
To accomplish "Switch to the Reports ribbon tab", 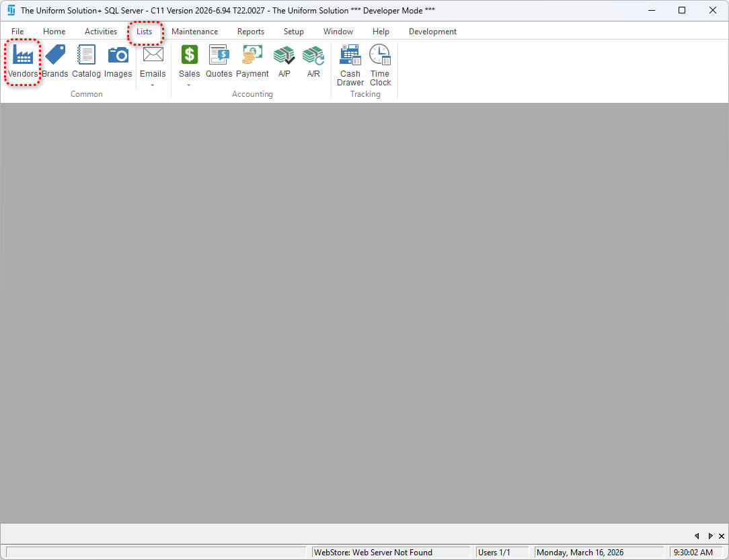I will tap(250, 32).
